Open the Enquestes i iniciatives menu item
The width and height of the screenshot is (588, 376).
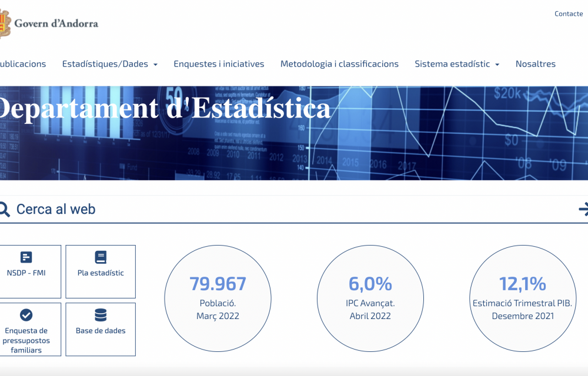coord(219,64)
